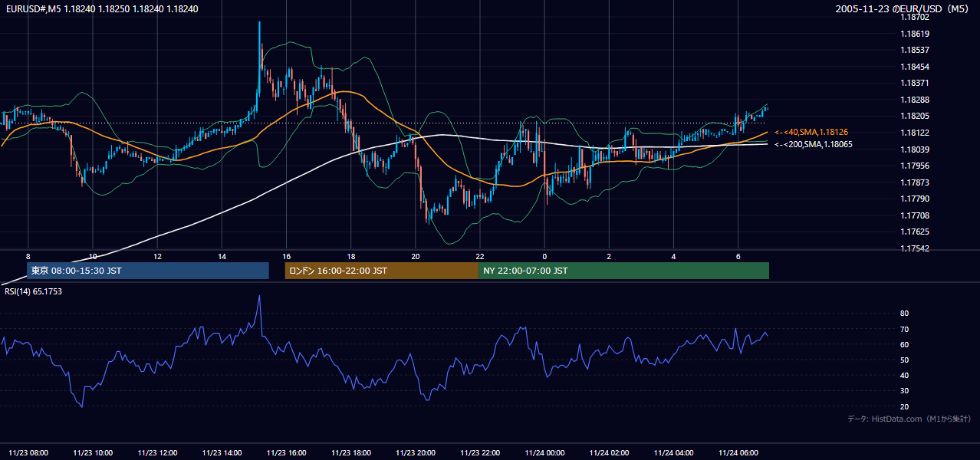
Task: Click the bottom time label 11/24 06:00
Action: tap(738, 452)
